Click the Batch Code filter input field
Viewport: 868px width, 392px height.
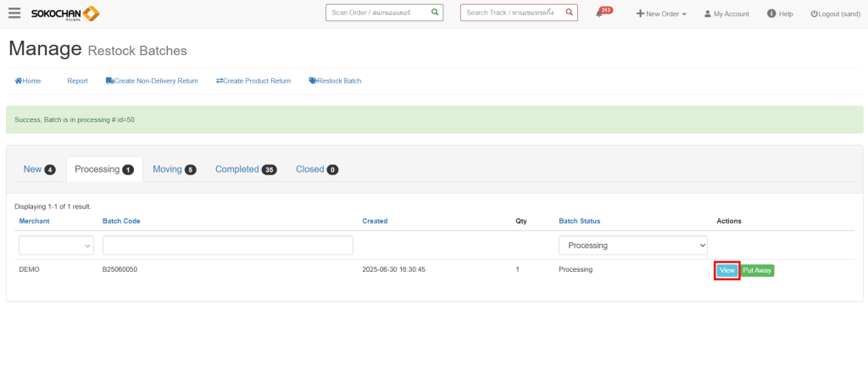[227, 246]
